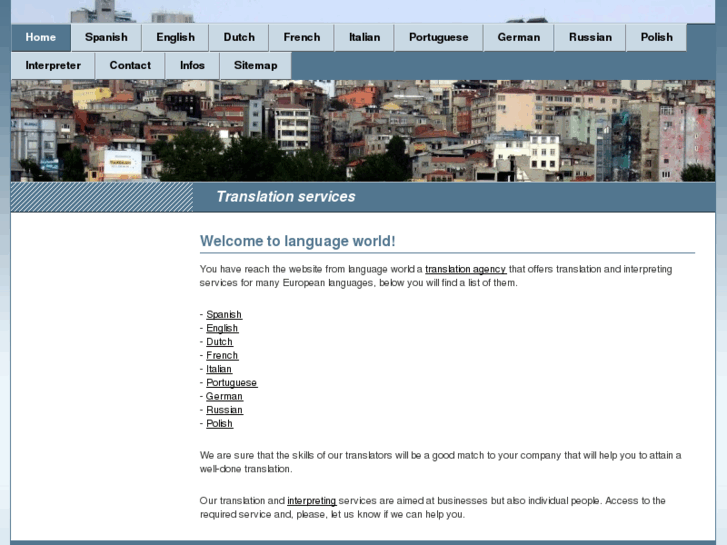Screen dimensions: 727x545
Task: Go to Dutch in the navigation menu
Action: [x=239, y=38]
